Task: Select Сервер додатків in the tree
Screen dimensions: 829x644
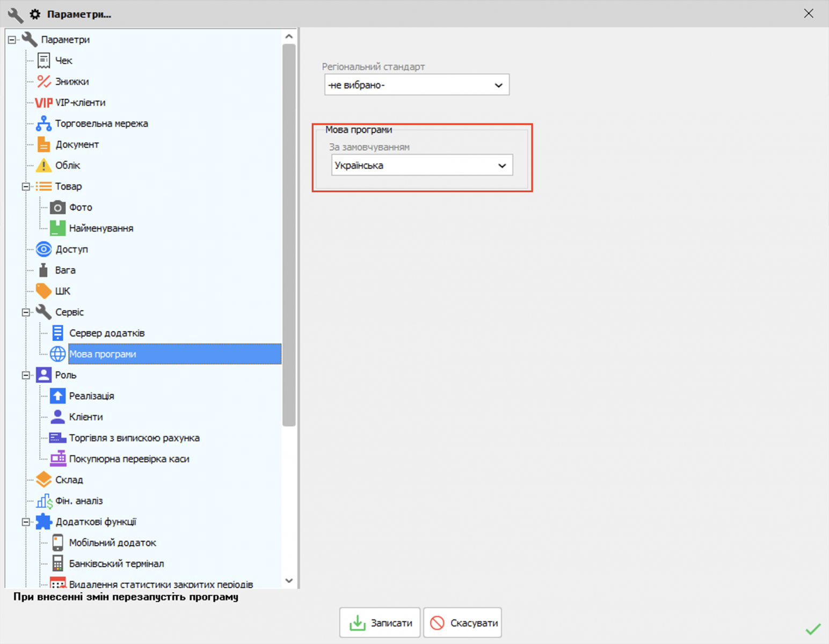Action: pos(106,333)
